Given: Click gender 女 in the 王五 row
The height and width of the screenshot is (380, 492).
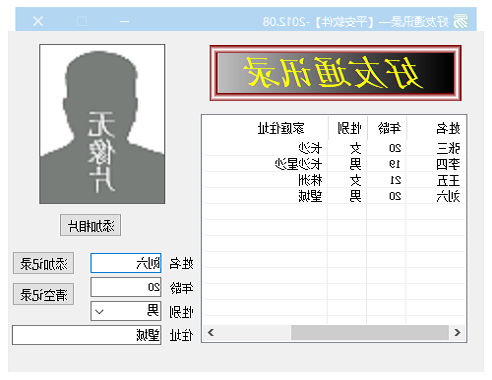Looking at the screenshot, I should tap(355, 180).
